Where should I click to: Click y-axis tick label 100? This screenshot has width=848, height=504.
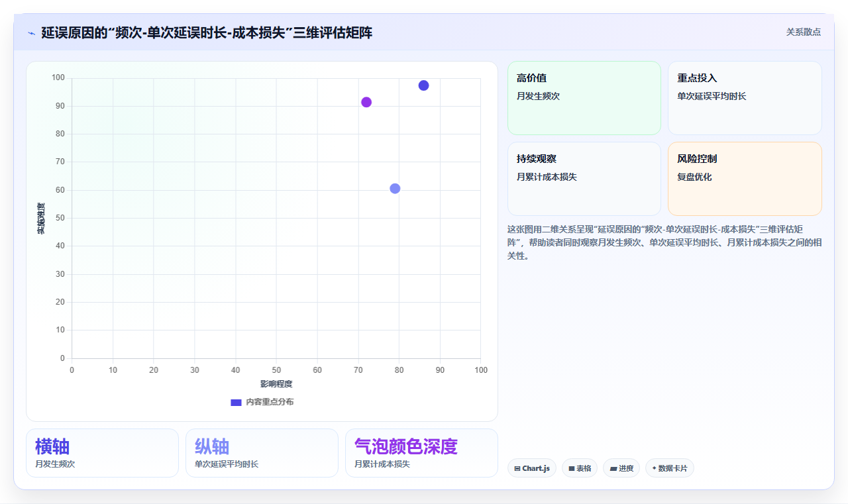click(58, 78)
